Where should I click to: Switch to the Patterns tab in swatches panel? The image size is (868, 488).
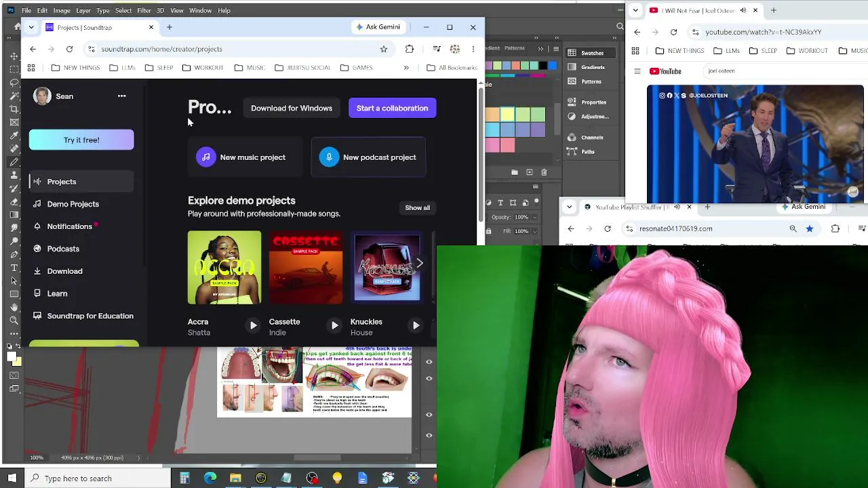(x=515, y=48)
